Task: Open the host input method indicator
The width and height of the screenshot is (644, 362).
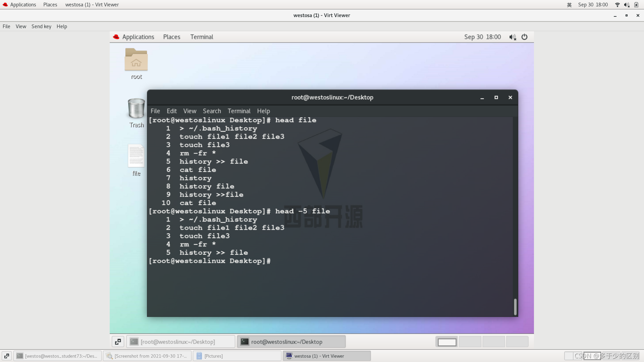Action: pyautogui.click(x=569, y=5)
